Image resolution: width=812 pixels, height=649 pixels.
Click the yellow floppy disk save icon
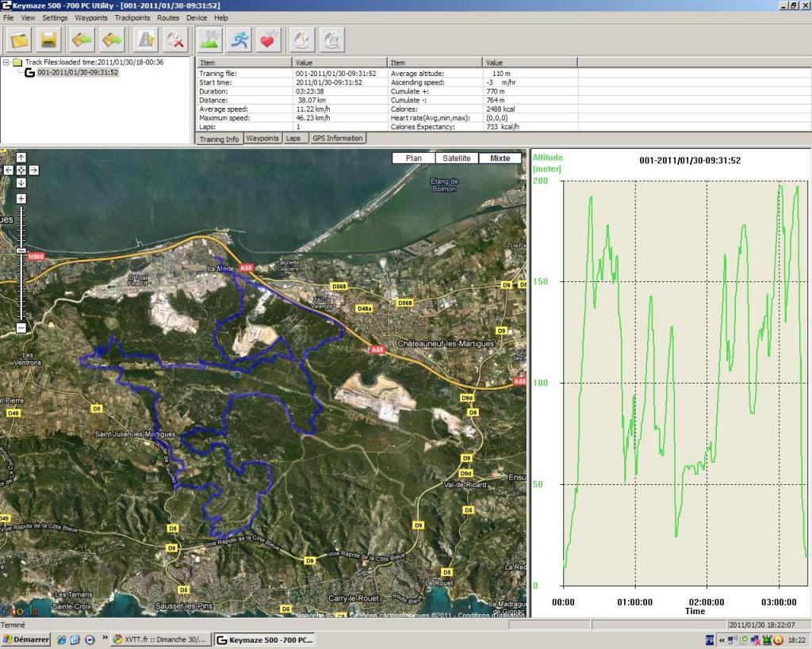(x=48, y=40)
